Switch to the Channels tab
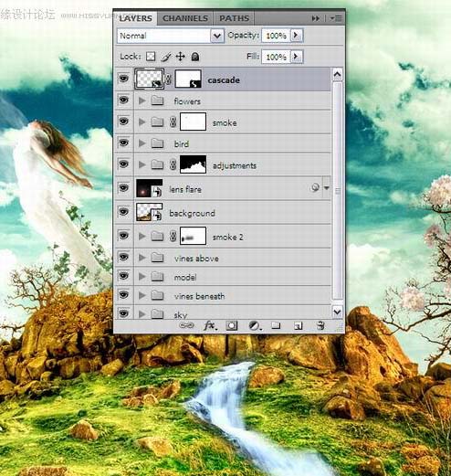451x476 pixels. pos(185,18)
